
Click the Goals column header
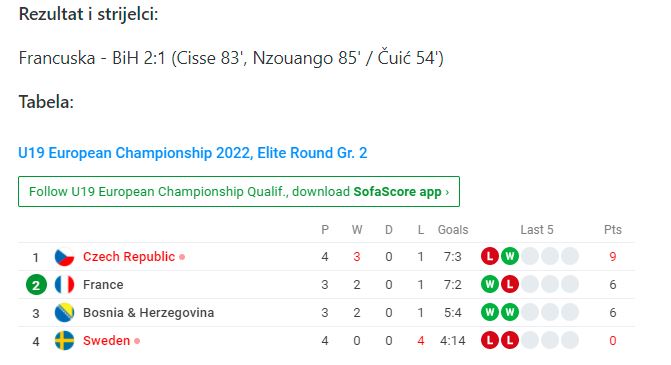453,230
